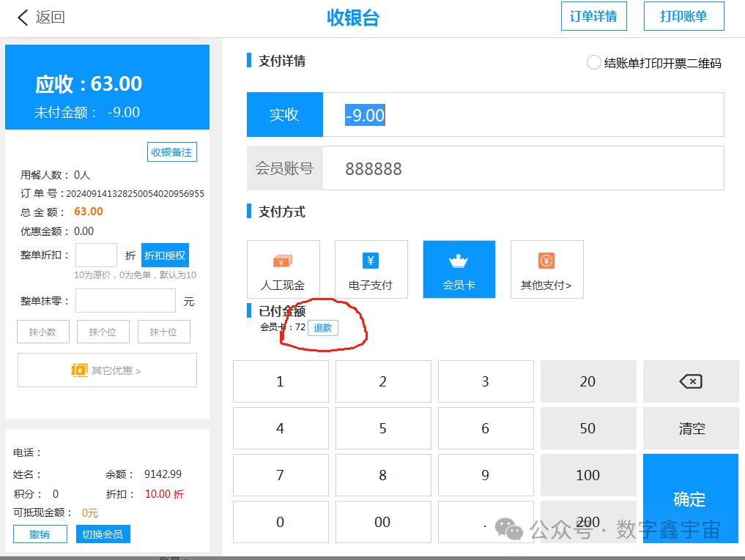Viewport: 745px width, 560px height.
Task: Click the 电子支付 electronic payment icon
Action: point(371,261)
